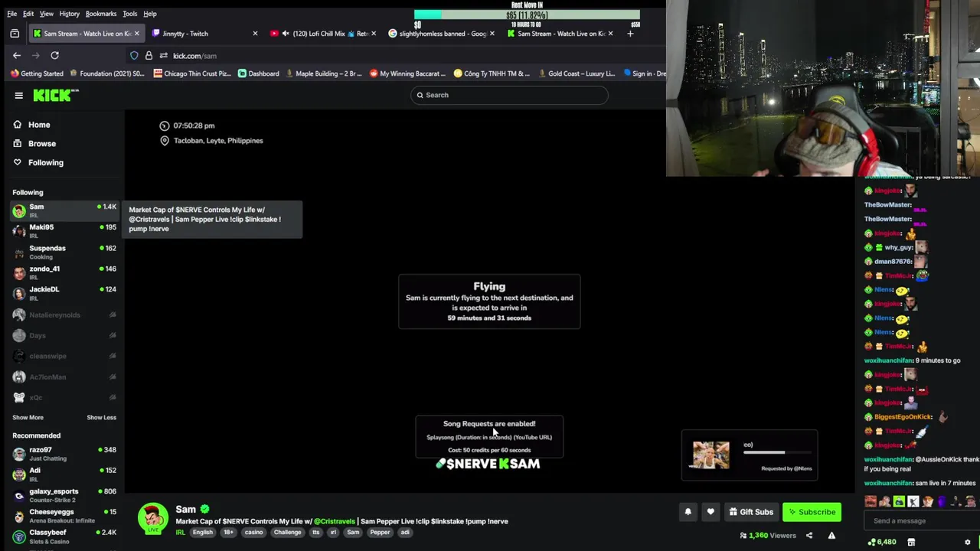Click the 1,360 Viewers count

point(768,536)
